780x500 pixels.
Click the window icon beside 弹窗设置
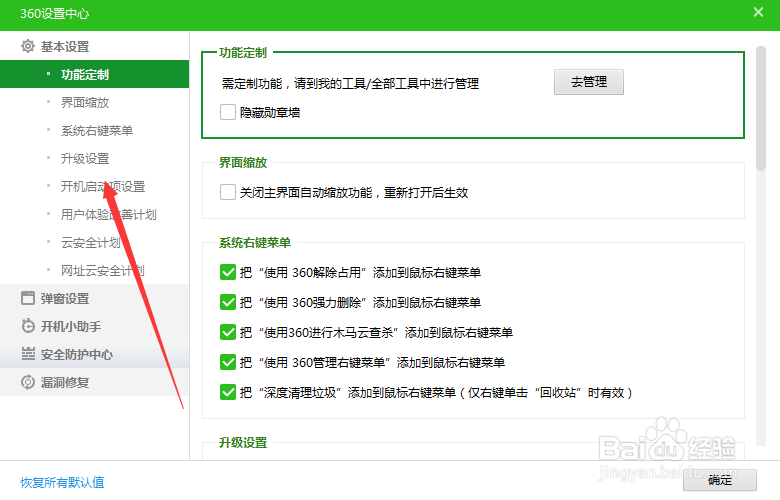pyautogui.click(x=28, y=298)
